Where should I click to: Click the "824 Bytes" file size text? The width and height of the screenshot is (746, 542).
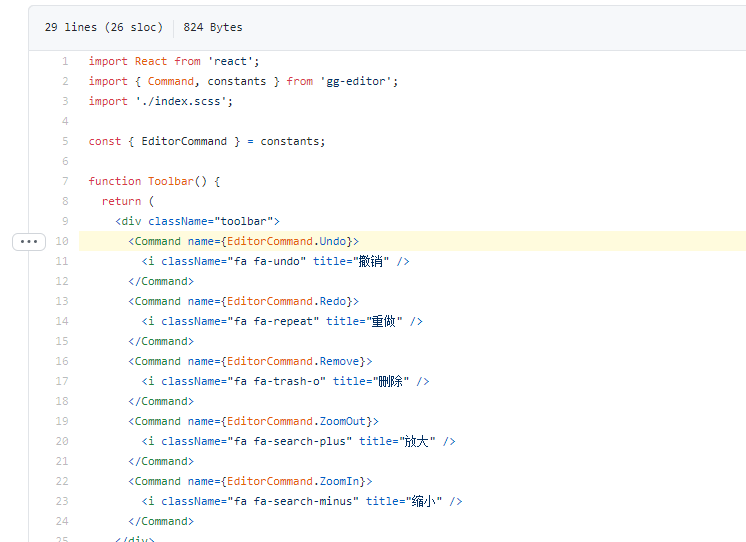click(213, 27)
